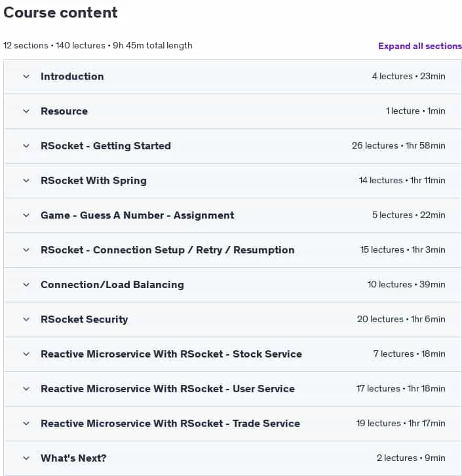Expand the Resource section chevron
This screenshot has width=462, height=476.
[26, 111]
